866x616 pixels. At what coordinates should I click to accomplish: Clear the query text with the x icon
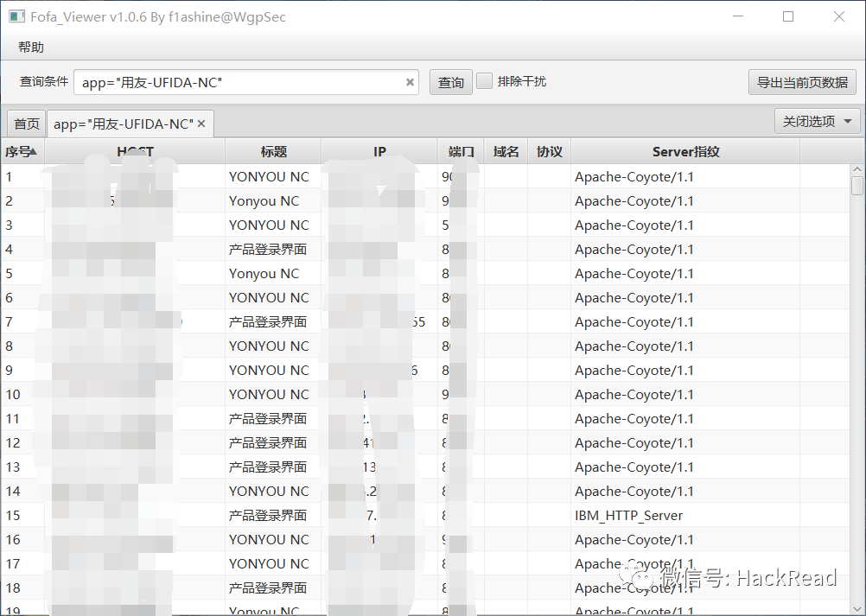410,82
